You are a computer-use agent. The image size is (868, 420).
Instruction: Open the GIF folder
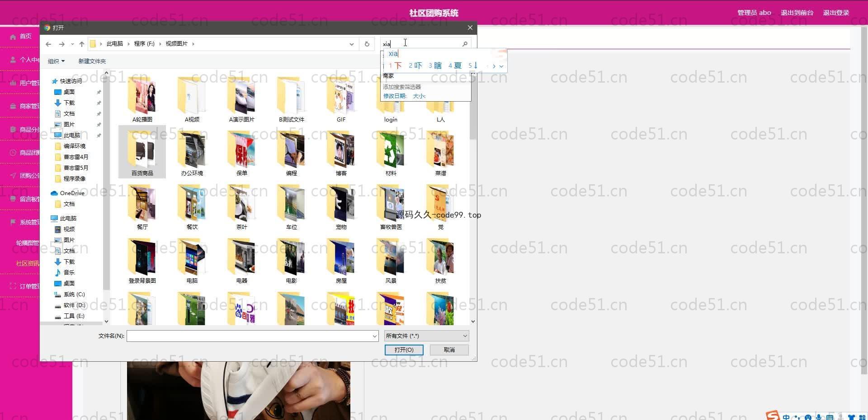point(341,99)
